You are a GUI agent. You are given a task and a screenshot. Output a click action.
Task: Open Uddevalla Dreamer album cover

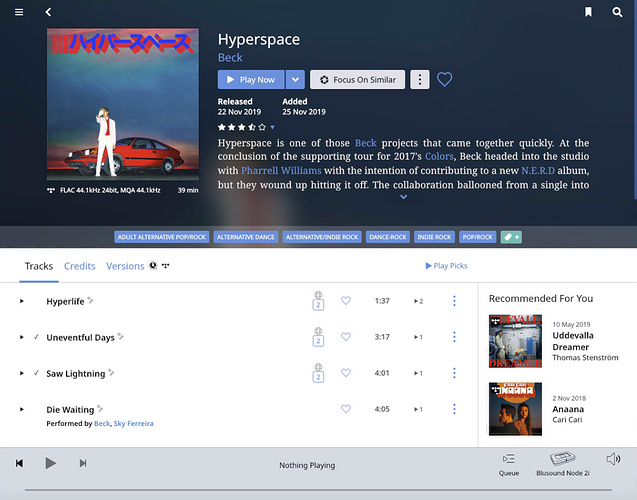(x=515, y=341)
